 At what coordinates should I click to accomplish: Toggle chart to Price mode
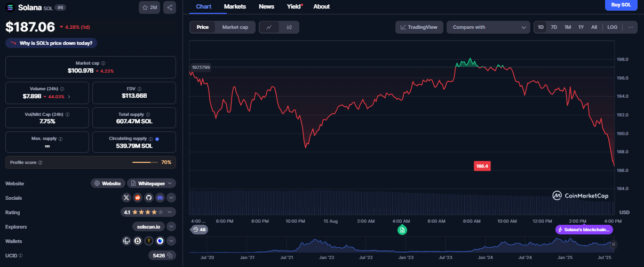203,27
